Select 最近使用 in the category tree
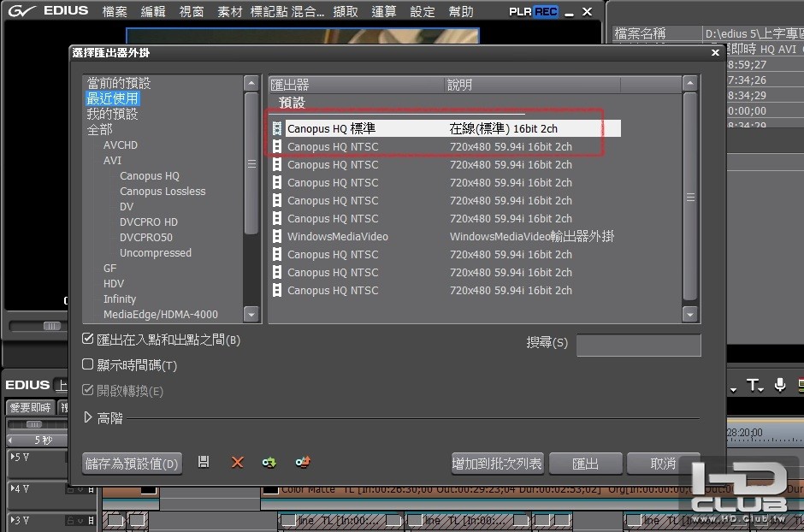 point(112,98)
